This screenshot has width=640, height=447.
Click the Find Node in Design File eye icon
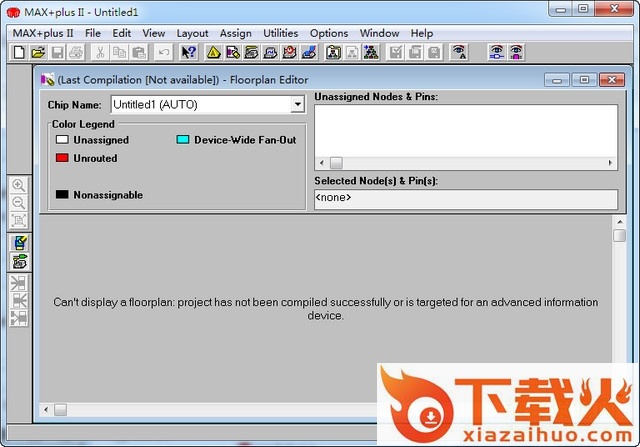[x=497, y=52]
